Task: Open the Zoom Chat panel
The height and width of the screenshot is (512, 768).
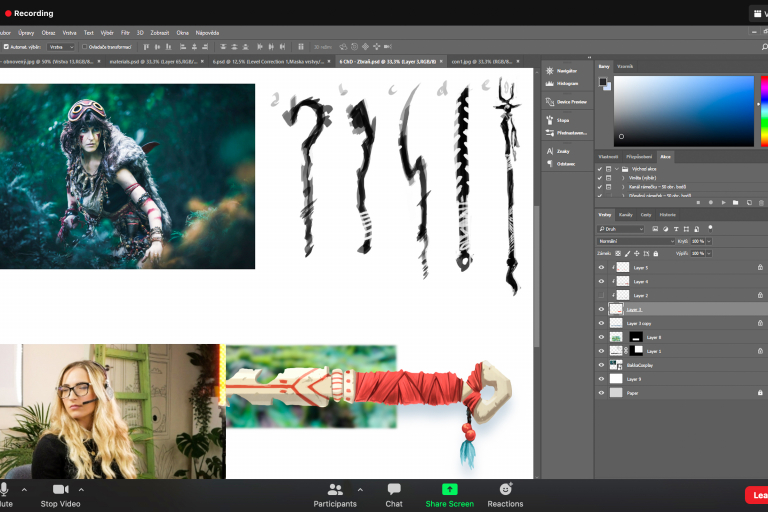Action: coord(394,493)
